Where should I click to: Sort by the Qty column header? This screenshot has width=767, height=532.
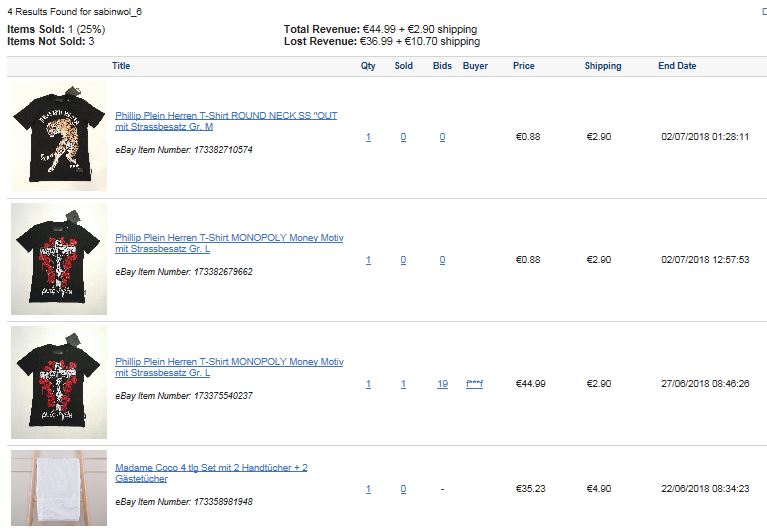tap(368, 66)
